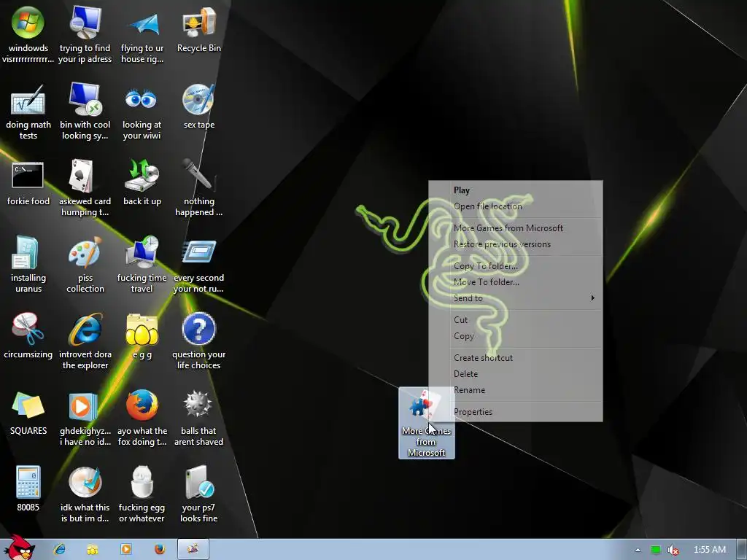The width and height of the screenshot is (747, 560).
Task: Select 'More Games from Microsoft' desktop icon
Action: pyautogui.click(x=426, y=423)
